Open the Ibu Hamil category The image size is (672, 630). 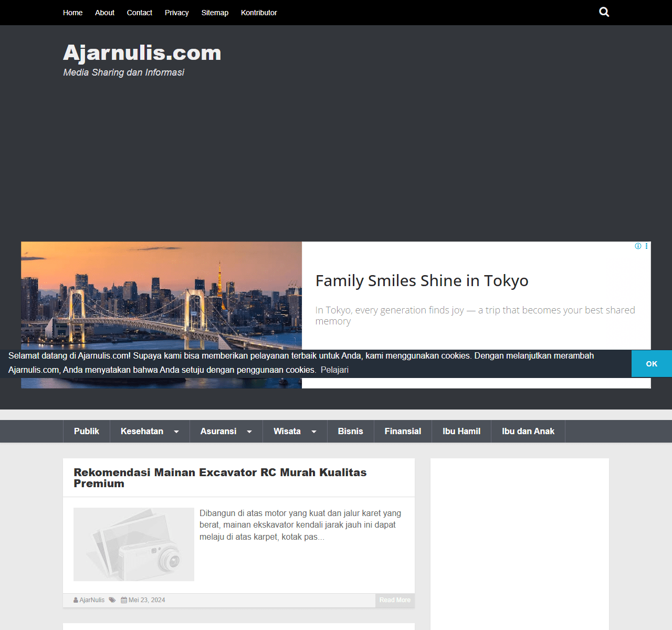pos(461,431)
